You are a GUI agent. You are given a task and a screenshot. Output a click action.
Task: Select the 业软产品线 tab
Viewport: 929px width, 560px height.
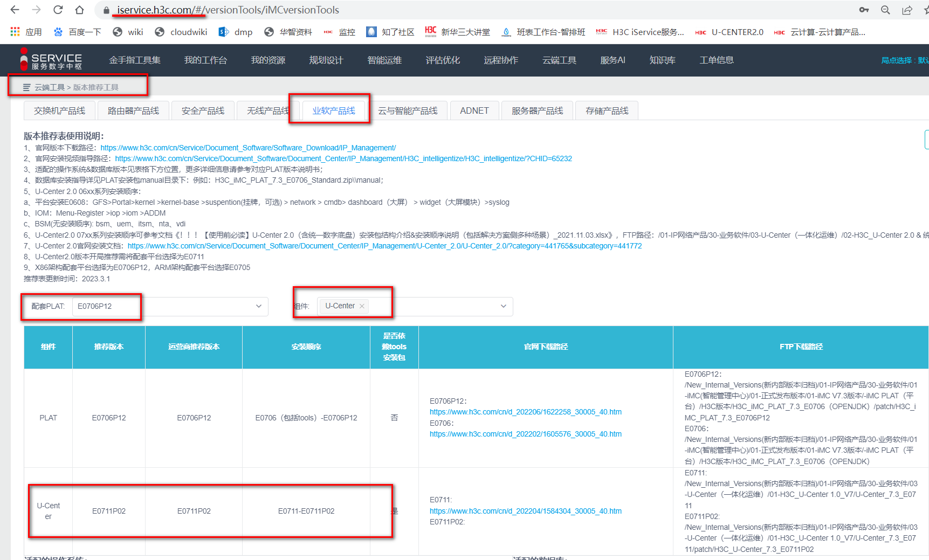click(x=334, y=110)
